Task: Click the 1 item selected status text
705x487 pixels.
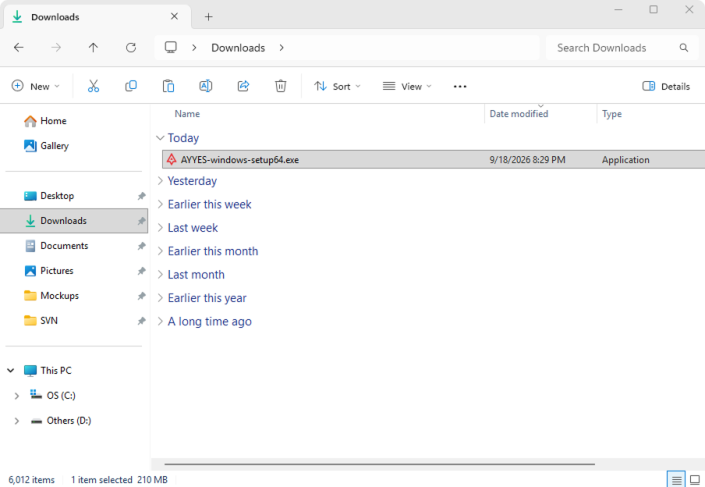Action: click(x=102, y=480)
